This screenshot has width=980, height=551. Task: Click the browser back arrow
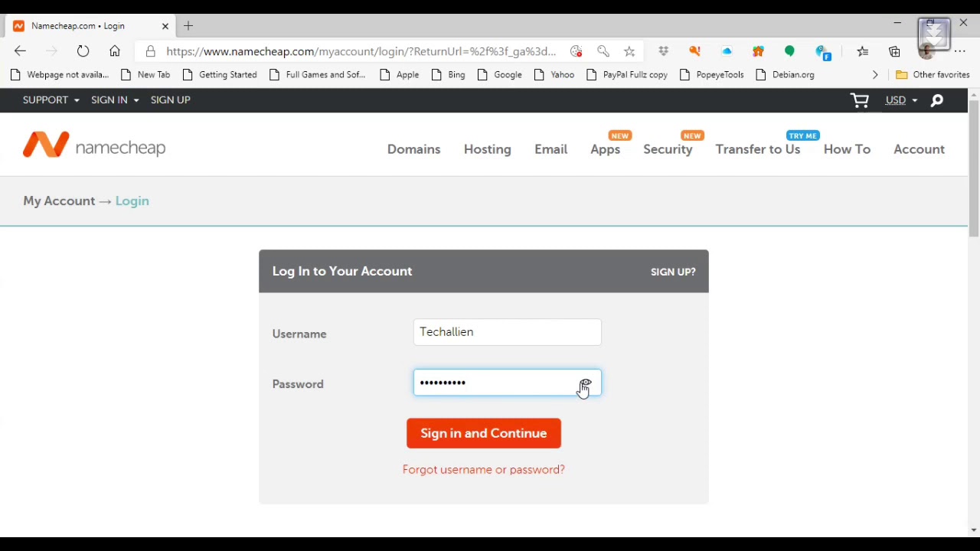(x=20, y=51)
